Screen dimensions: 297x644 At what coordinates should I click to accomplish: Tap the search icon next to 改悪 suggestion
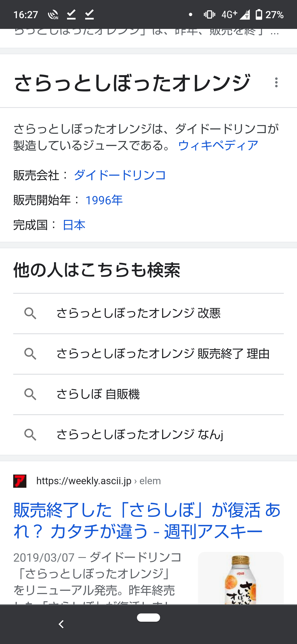pyautogui.click(x=30, y=313)
